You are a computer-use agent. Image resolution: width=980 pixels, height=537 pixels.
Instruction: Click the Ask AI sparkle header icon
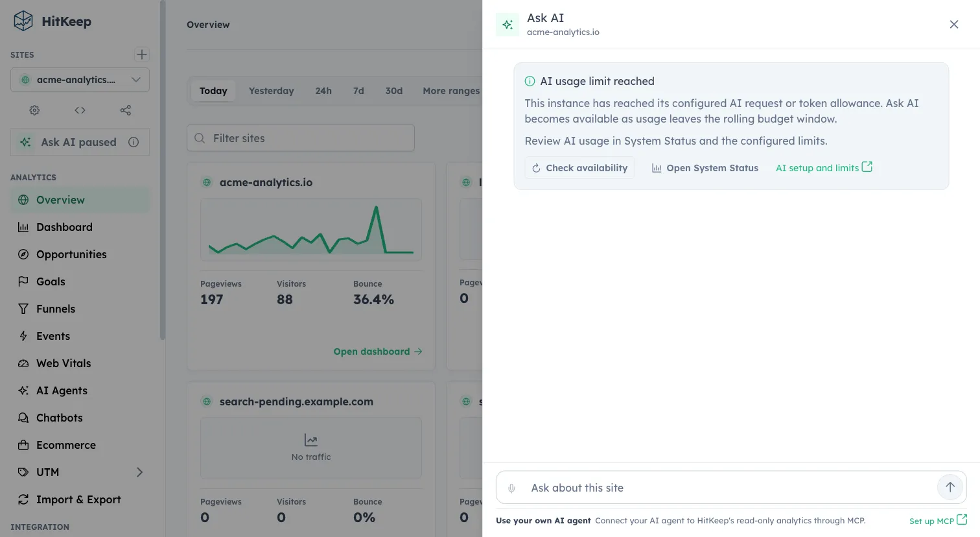pos(507,25)
